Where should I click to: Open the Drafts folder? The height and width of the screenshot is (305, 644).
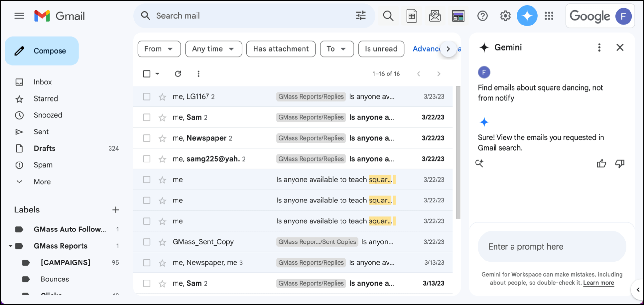(44, 148)
